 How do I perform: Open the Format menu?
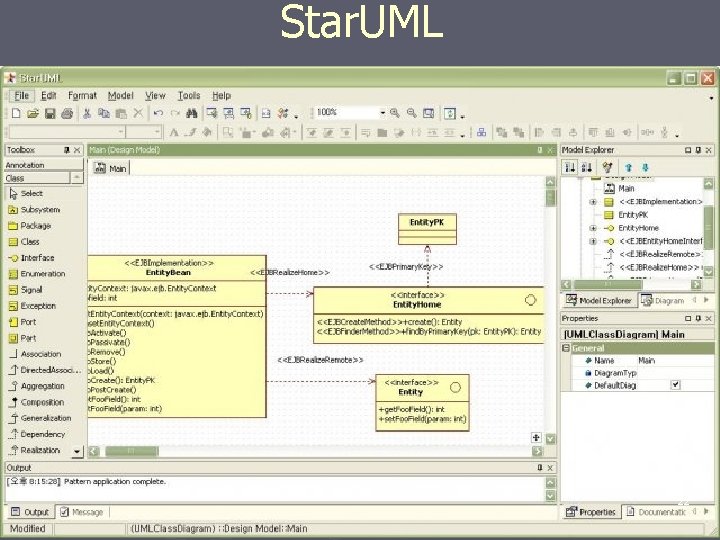point(82,96)
